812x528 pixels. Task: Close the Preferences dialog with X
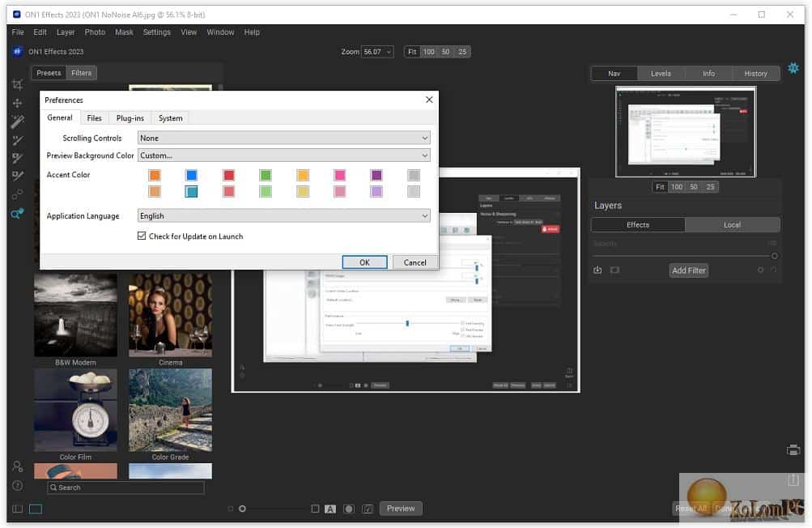[429, 100]
